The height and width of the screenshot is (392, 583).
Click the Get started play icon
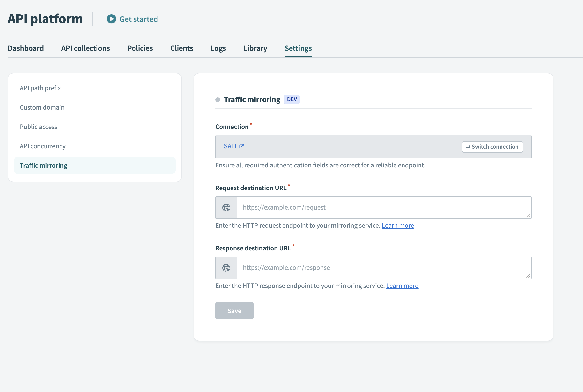pyautogui.click(x=112, y=19)
